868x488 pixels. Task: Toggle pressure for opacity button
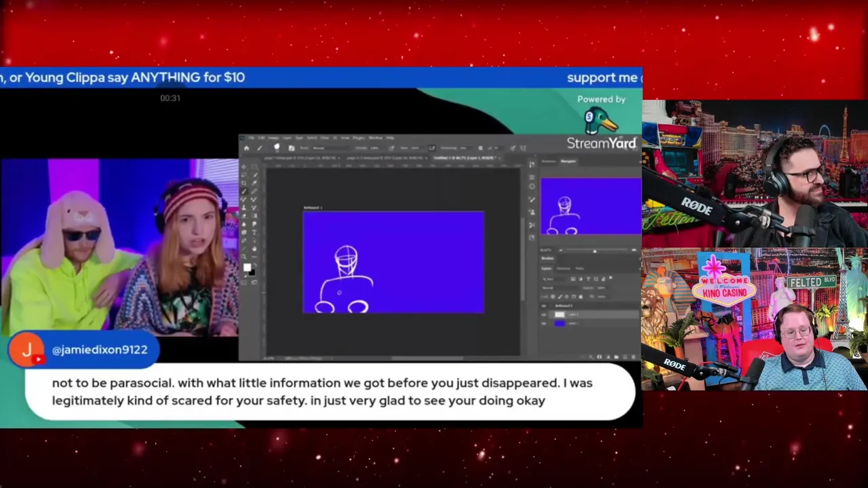click(391, 148)
